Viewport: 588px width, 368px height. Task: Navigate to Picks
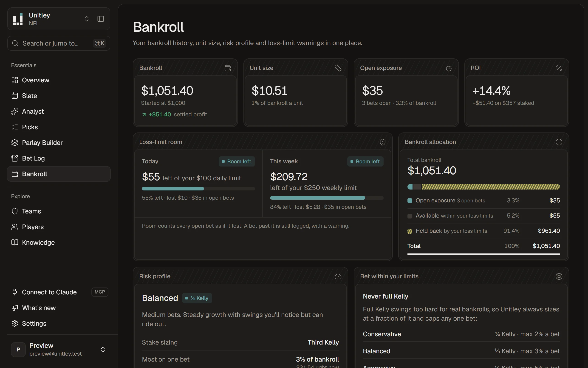point(59,127)
